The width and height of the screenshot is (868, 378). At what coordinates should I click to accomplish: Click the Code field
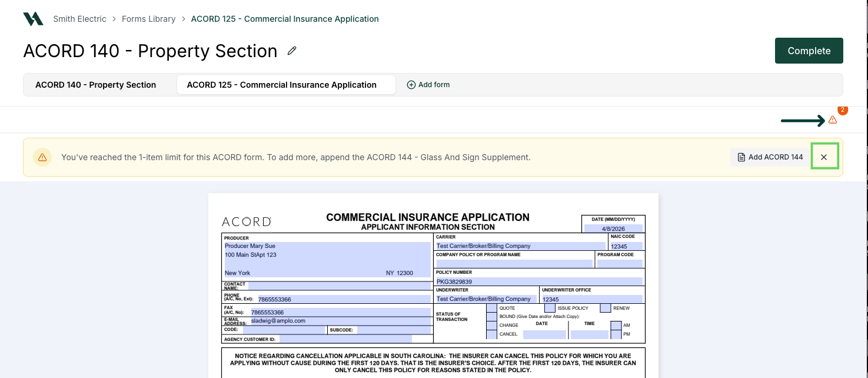(x=284, y=330)
